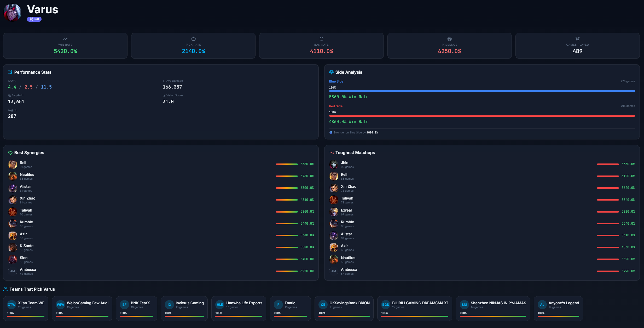Click the games played swords icon
Viewport: 644px width, 328px height.
click(x=577, y=39)
